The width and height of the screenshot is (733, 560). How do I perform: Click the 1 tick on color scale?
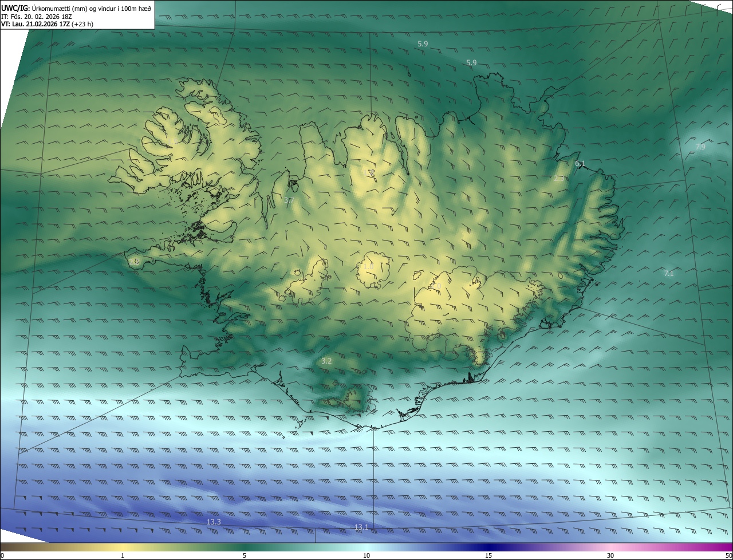tap(123, 555)
